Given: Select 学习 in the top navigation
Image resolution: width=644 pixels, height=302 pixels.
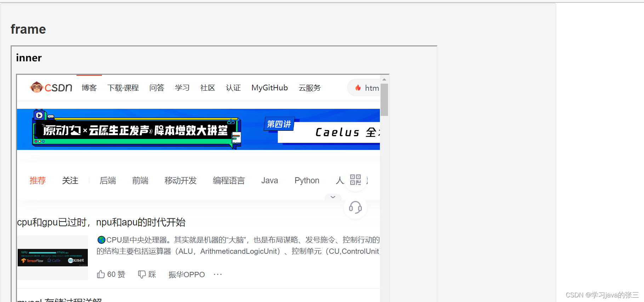Looking at the screenshot, I should click(182, 88).
